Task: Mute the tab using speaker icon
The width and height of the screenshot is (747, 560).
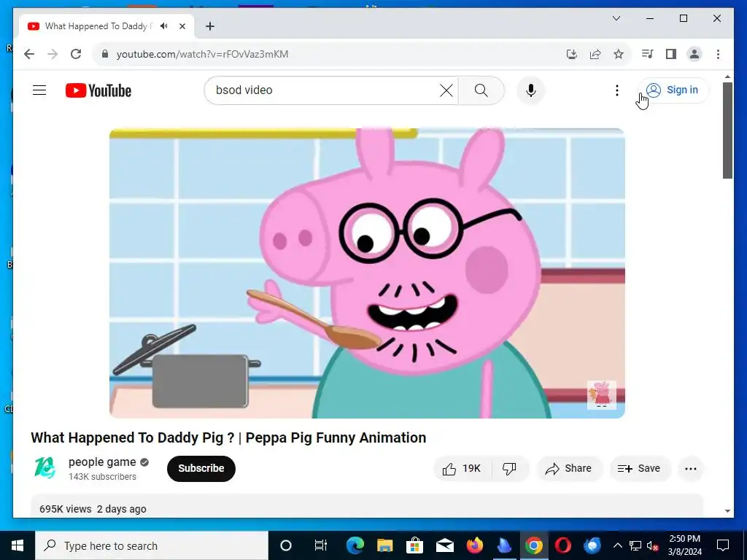Action: point(164,26)
